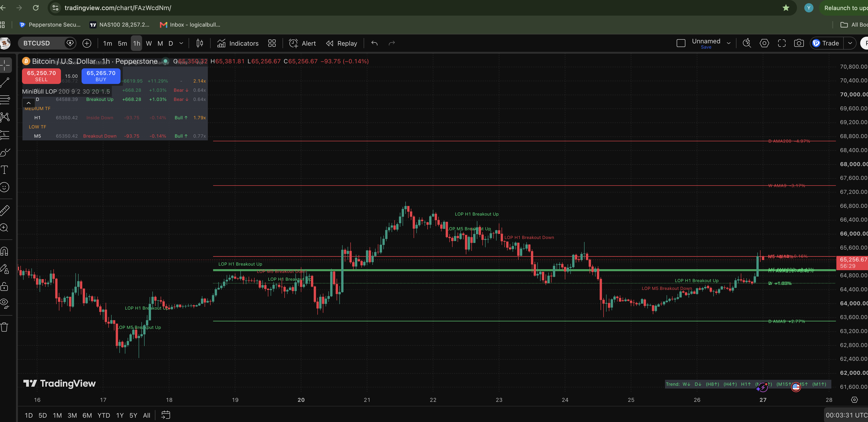Toggle stay in drawing mode
868x422 pixels.
coord(5,269)
